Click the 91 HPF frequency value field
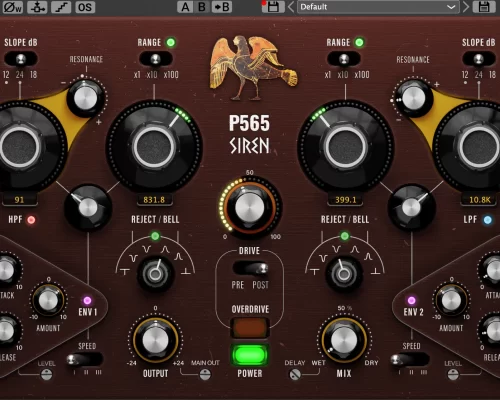The image size is (500, 400). pyautogui.click(x=19, y=200)
